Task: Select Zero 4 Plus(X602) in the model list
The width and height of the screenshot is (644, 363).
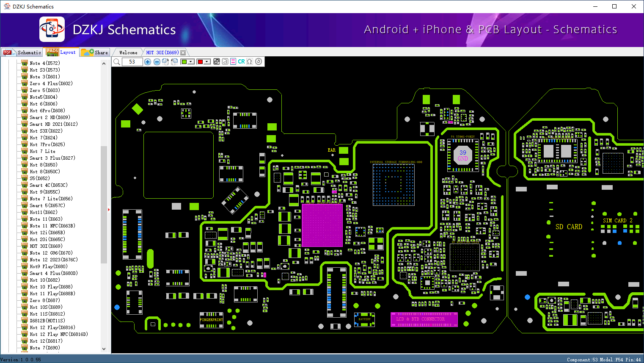Action: tap(51, 83)
